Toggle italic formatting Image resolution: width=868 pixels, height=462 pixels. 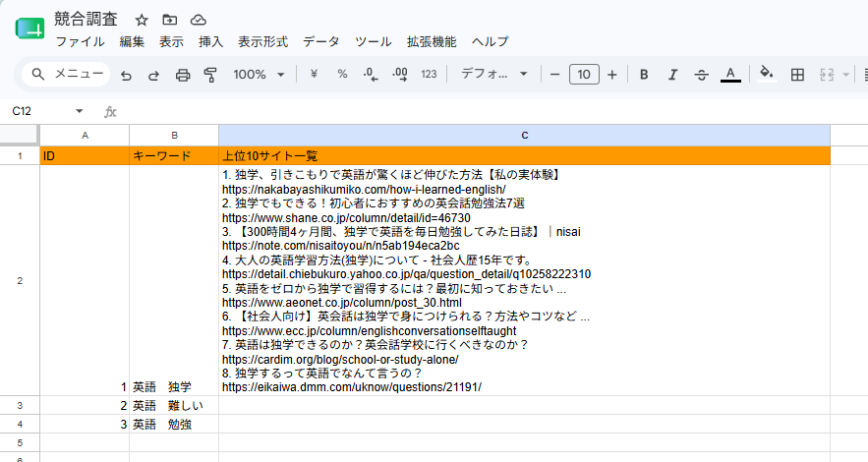[x=672, y=74]
